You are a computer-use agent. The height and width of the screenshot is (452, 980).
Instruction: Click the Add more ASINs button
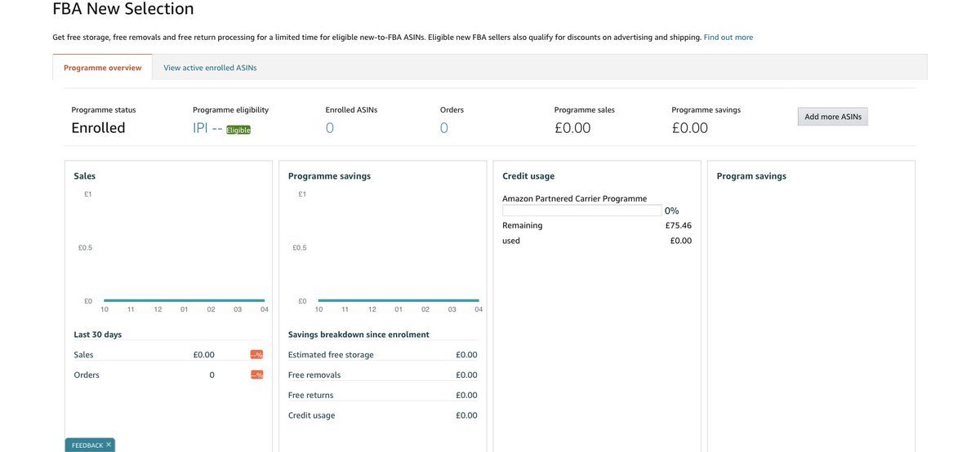[833, 117]
